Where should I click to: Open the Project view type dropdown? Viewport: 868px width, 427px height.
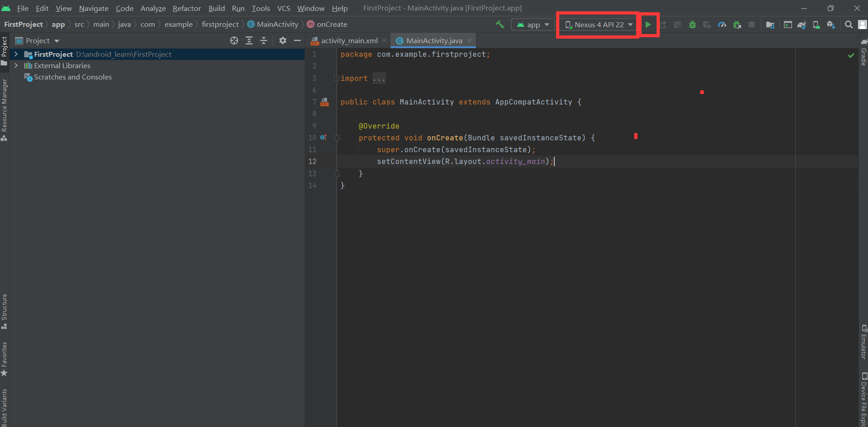pyautogui.click(x=38, y=40)
